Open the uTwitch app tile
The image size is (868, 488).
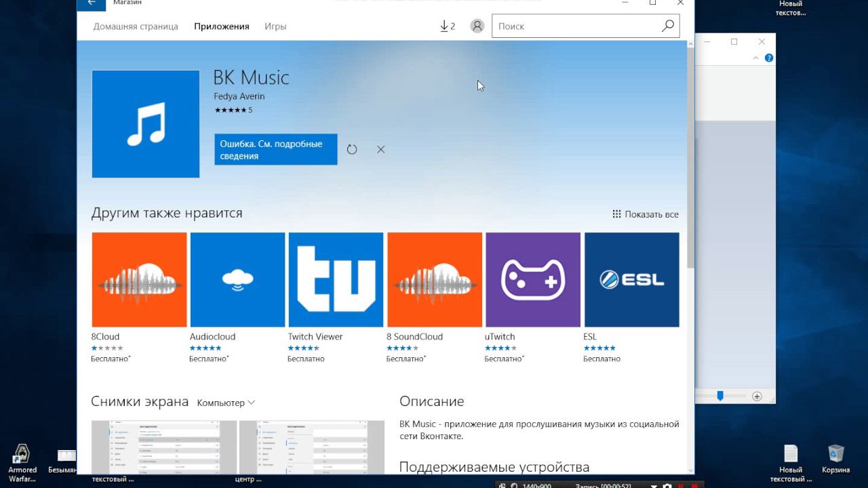(x=533, y=280)
